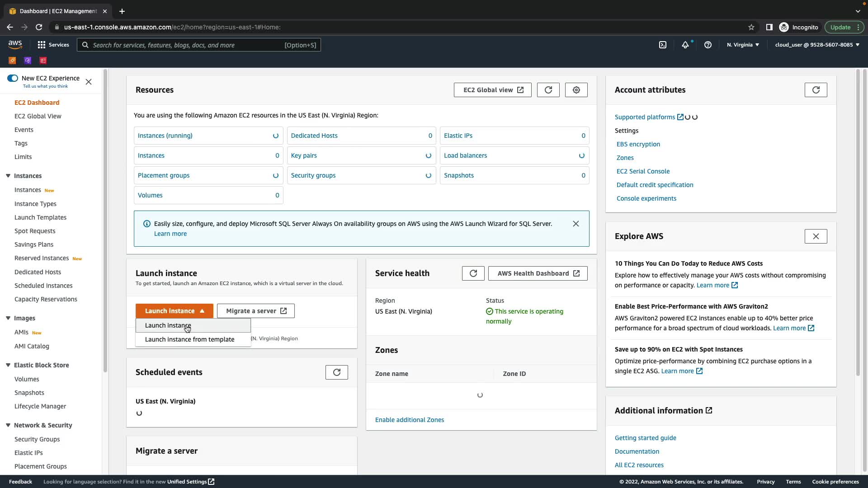Viewport: 868px width, 488px height.
Task: Open the AWS CloudShell icon
Action: (x=662, y=45)
